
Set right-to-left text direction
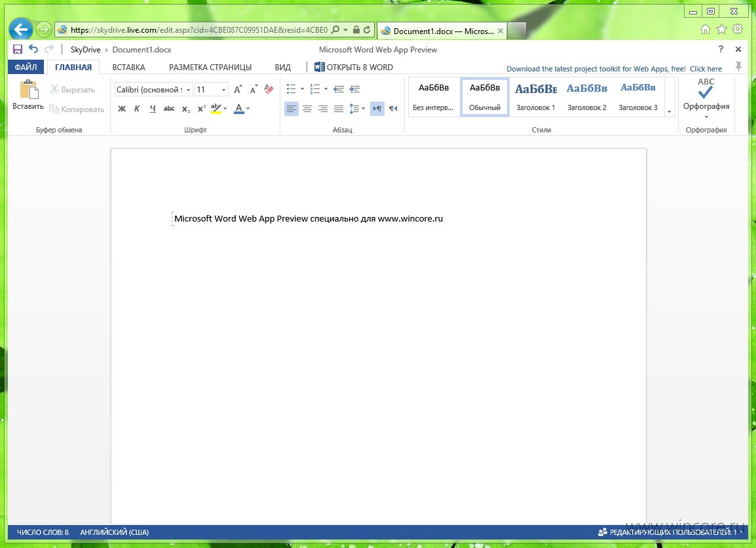[x=393, y=109]
